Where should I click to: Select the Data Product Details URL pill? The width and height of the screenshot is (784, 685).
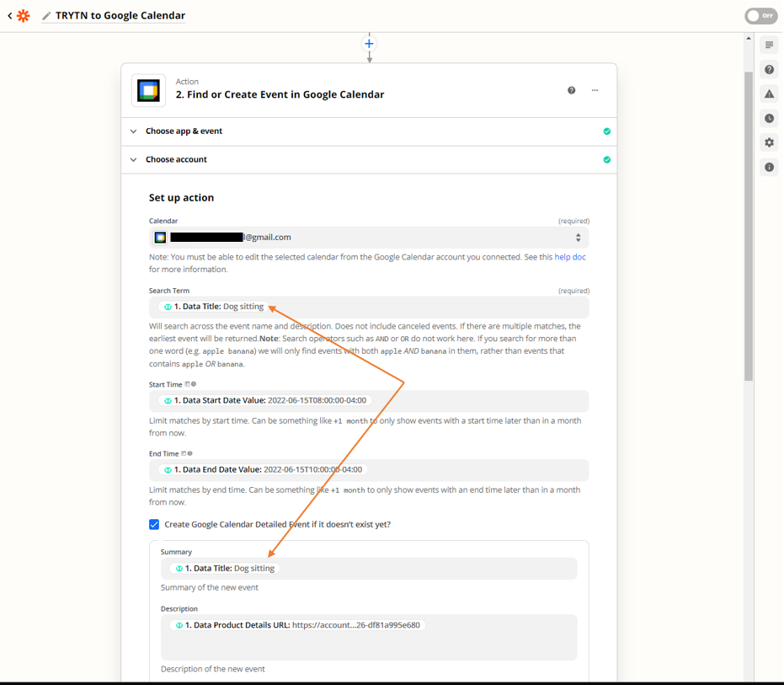[x=297, y=625]
